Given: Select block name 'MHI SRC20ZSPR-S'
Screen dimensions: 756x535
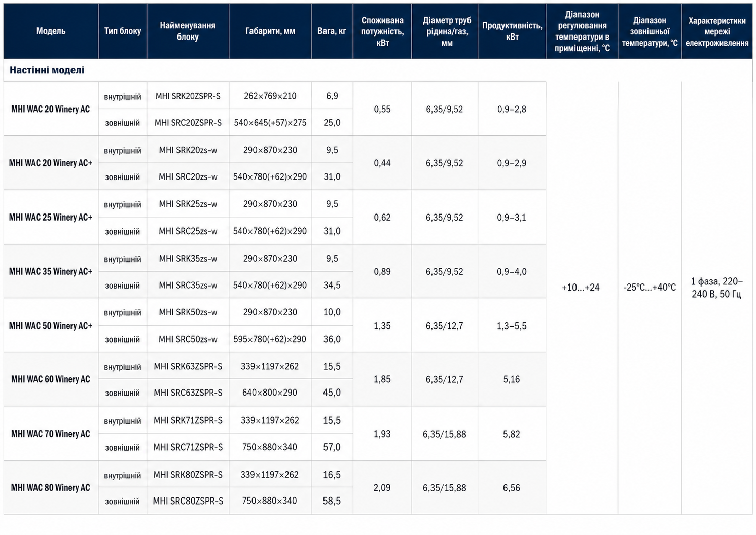Looking at the screenshot, I should 188,123.
